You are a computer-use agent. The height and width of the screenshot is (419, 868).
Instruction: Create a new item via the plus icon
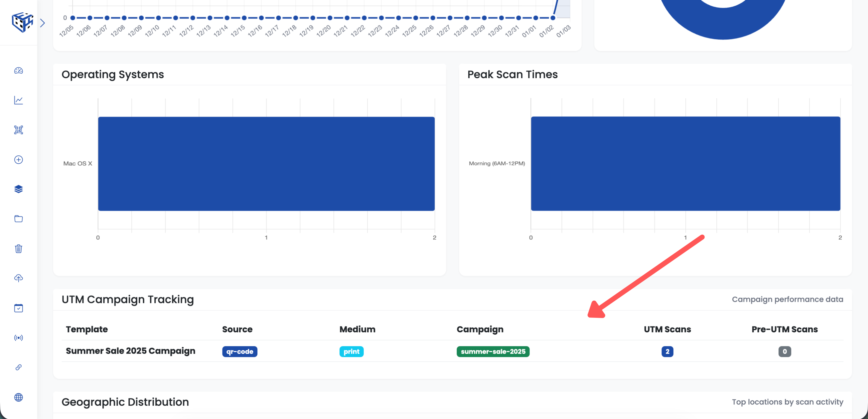[x=19, y=160]
